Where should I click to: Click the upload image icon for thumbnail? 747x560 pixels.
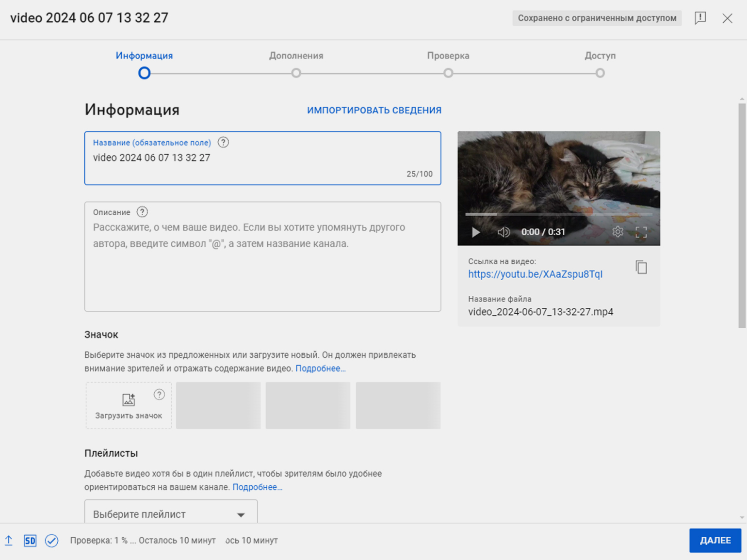click(129, 400)
